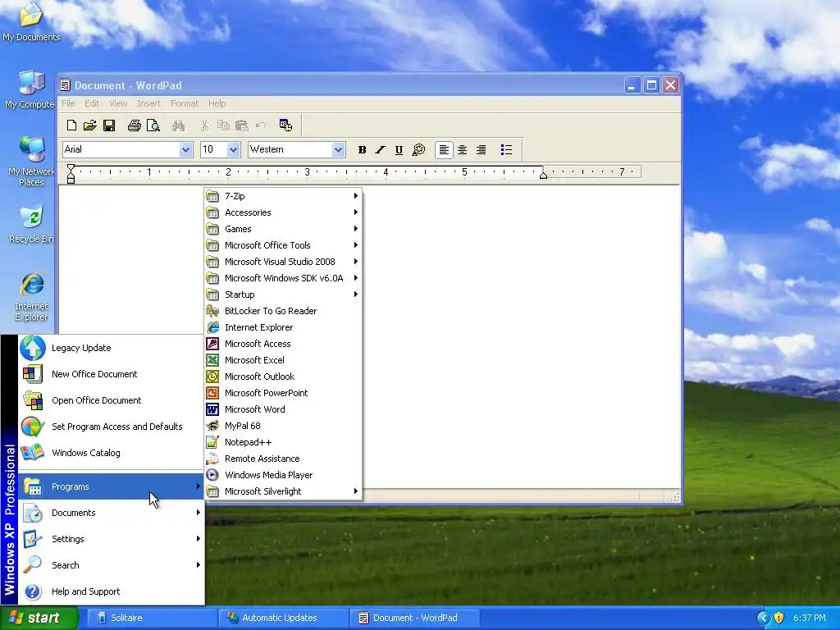Click the Open file icon in WordPad
The height and width of the screenshot is (630, 840).
(x=90, y=126)
